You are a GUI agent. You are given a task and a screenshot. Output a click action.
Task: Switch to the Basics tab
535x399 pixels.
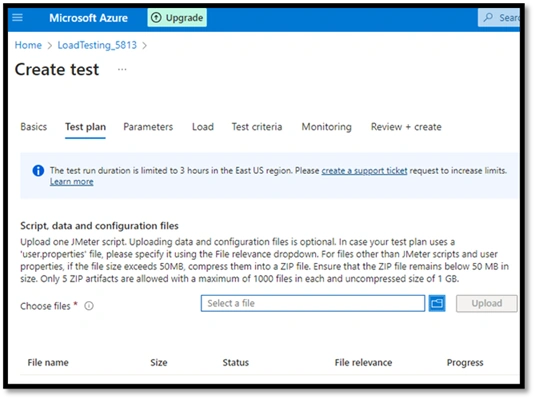coord(33,127)
